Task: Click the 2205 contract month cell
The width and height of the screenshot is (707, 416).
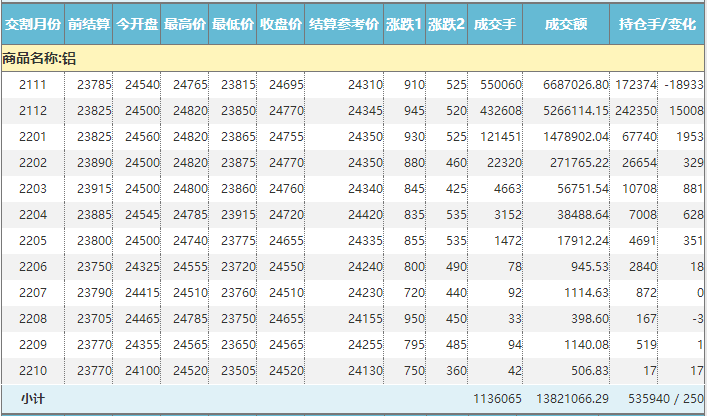Action: point(33,241)
